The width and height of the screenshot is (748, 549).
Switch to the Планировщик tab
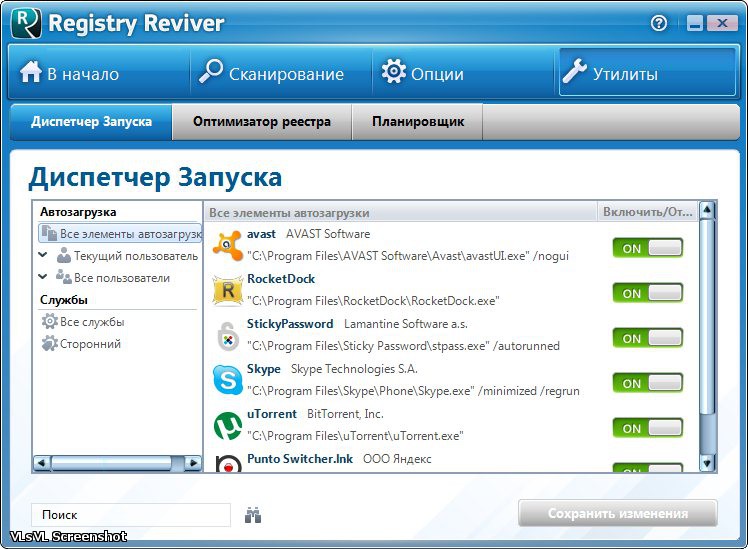coord(417,122)
